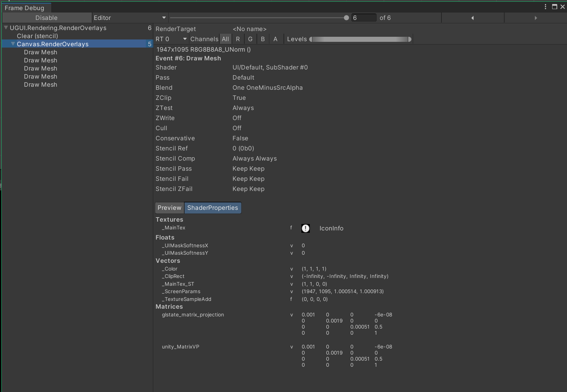Edit the current event number field
567x392 pixels.
click(x=364, y=18)
